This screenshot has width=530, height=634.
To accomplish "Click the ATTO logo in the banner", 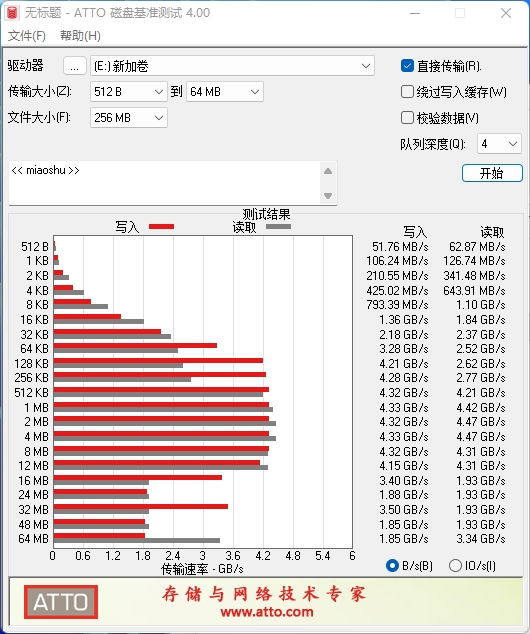I will pyautogui.click(x=61, y=602).
